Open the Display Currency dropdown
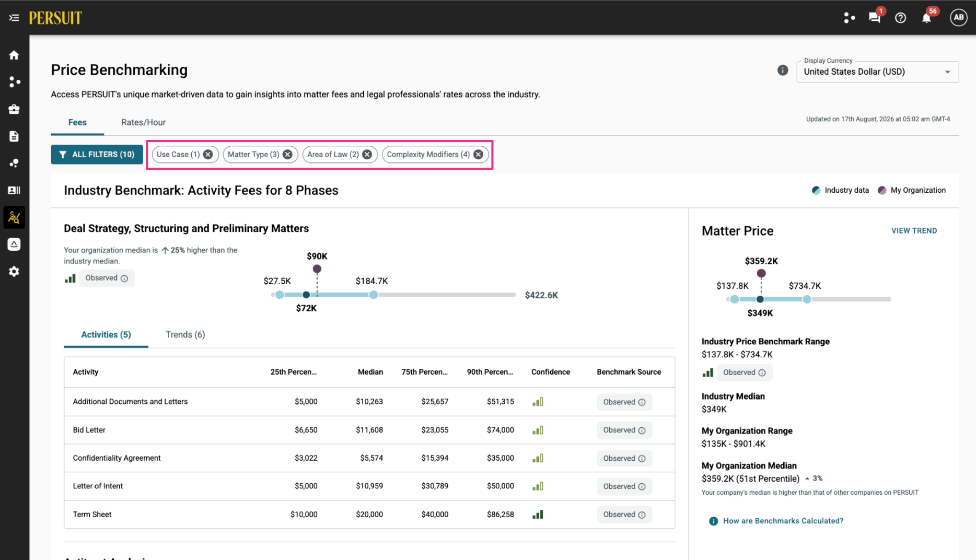976x560 pixels. pyautogui.click(x=877, y=72)
